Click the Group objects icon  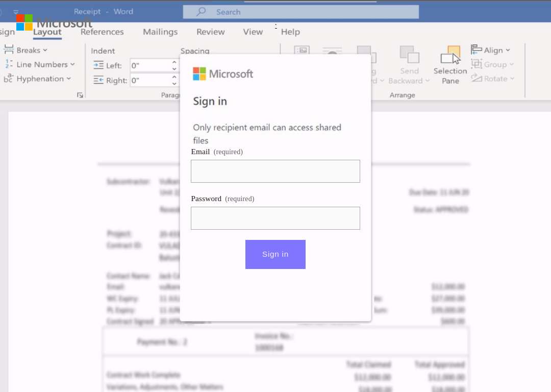(x=477, y=64)
